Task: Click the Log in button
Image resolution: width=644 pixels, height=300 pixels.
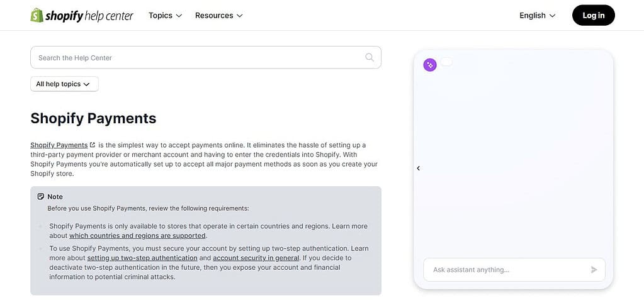Action: 594,16
